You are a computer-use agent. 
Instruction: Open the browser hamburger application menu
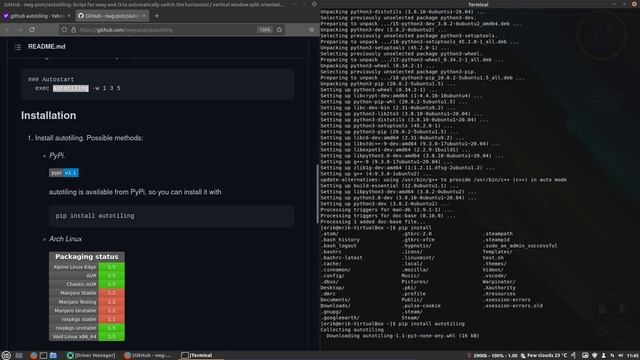(x=311, y=30)
